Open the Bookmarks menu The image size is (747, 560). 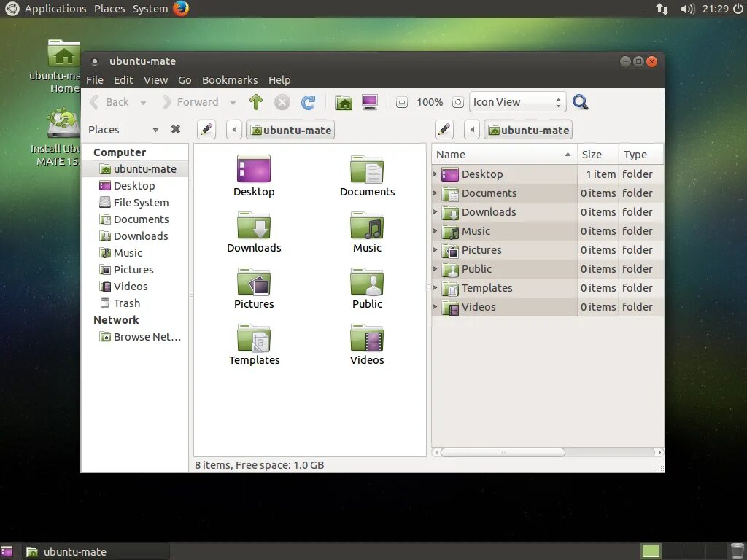click(x=230, y=80)
